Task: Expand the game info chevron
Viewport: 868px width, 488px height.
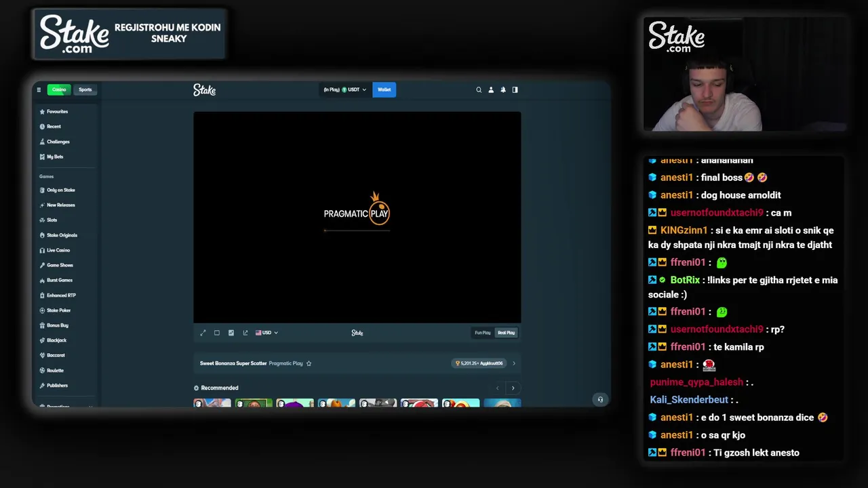Action: tap(514, 363)
